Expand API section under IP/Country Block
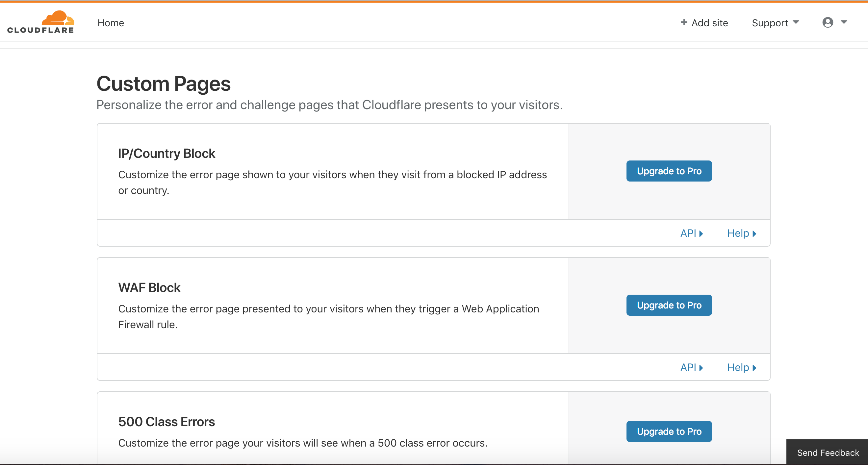The width and height of the screenshot is (868, 465). (x=691, y=233)
